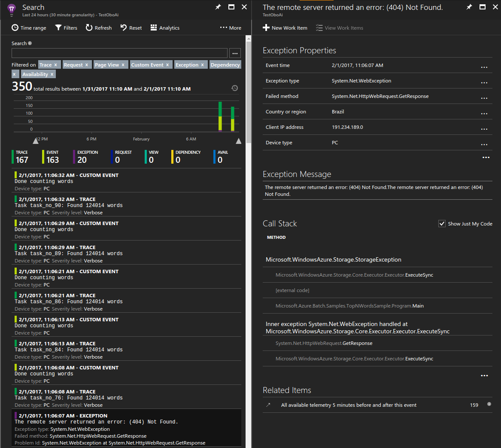Create a New Work Item
The image size is (501, 448).
tap(285, 27)
